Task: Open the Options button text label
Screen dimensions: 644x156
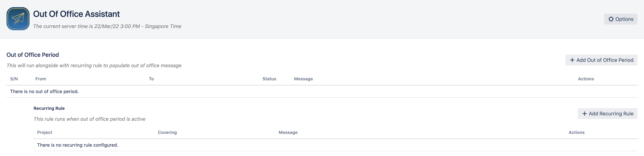Action: tap(624, 19)
